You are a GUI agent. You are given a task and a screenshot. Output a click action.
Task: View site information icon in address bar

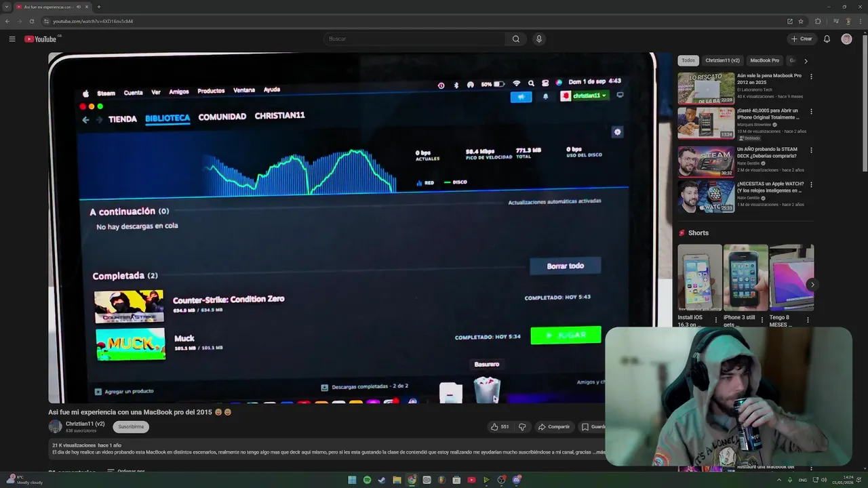pos(47,21)
